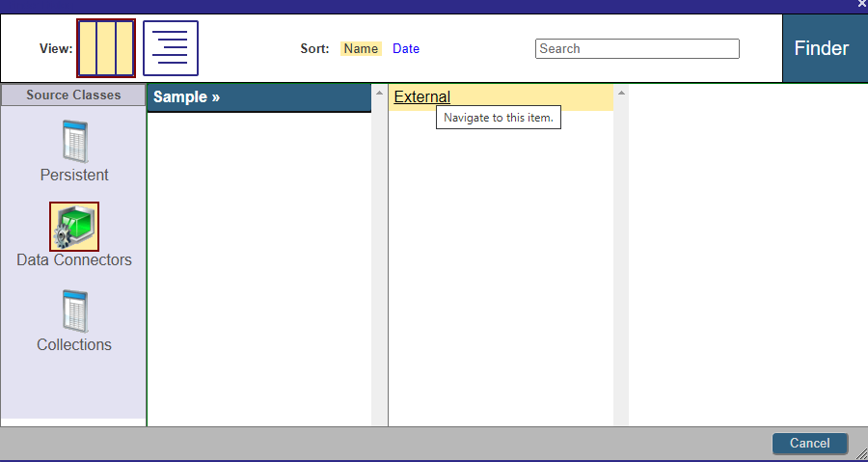Select the Collections source class icon
The image size is (868, 462).
click(74, 311)
